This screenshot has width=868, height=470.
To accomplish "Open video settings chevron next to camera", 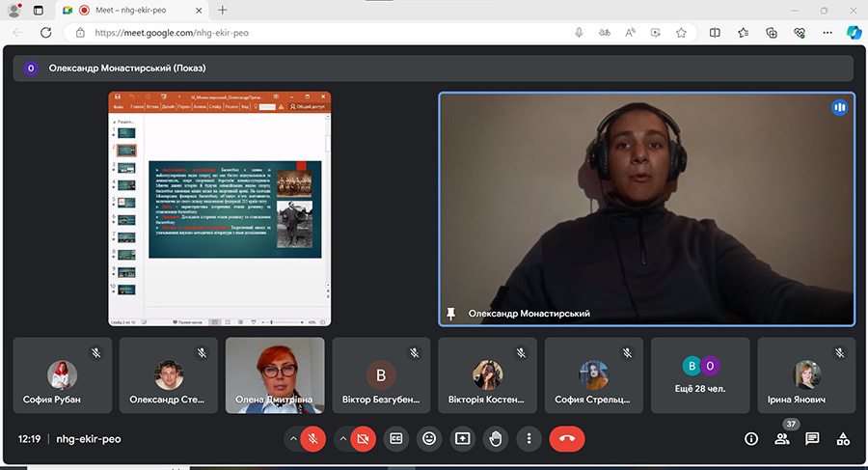I will coord(343,439).
